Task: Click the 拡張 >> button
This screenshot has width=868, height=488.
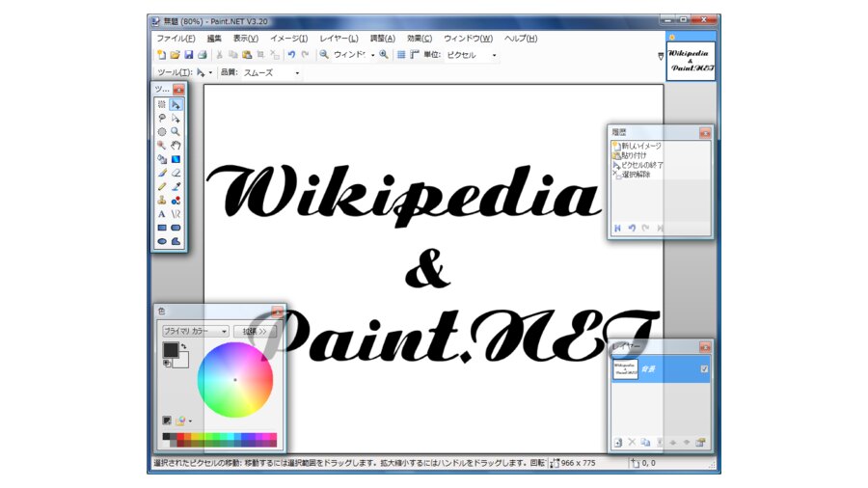Action: (x=255, y=331)
